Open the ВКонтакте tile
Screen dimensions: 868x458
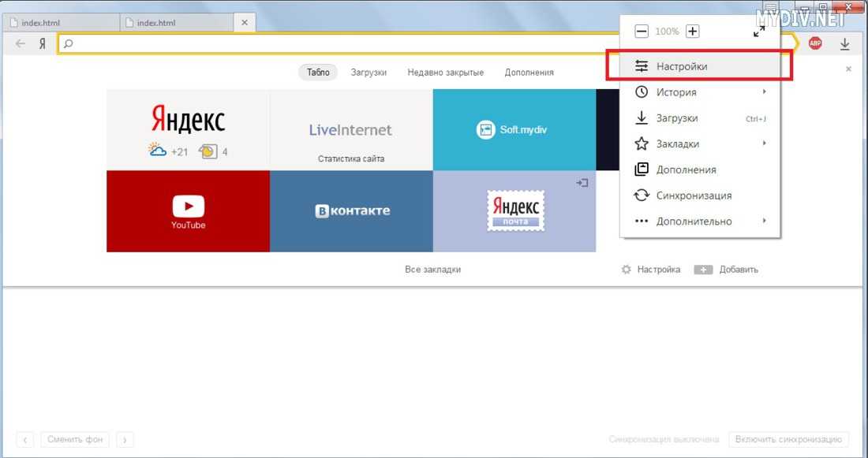(x=351, y=211)
